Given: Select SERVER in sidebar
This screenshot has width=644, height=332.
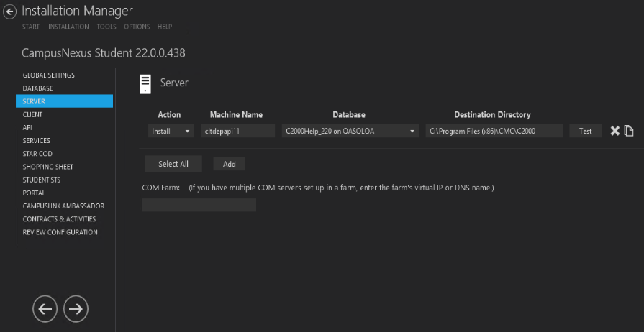Looking at the screenshot, I should pos(65,101).
